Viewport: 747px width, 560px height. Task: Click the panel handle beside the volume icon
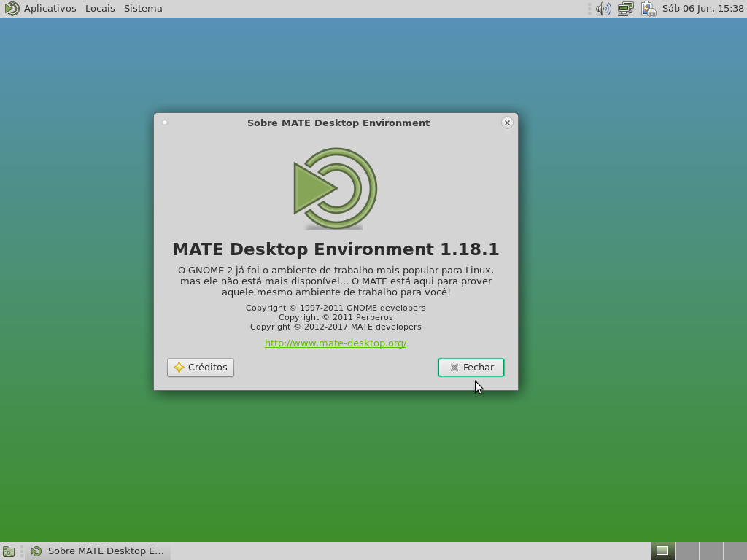(x=589, y=9)
